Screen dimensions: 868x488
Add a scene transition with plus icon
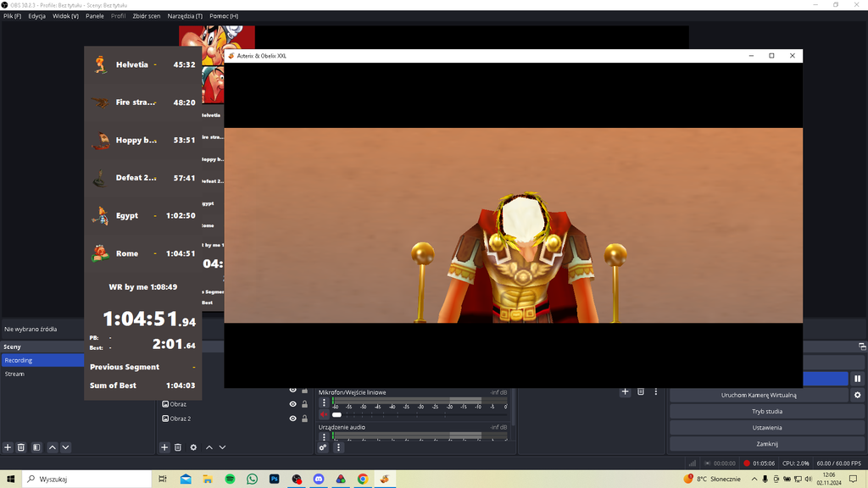[625, 391]
